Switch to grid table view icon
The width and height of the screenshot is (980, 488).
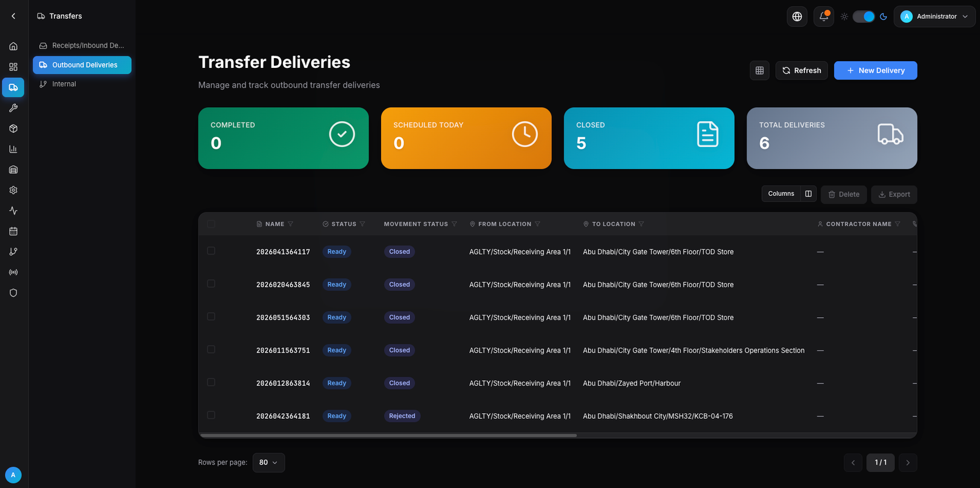pos(759,70)
